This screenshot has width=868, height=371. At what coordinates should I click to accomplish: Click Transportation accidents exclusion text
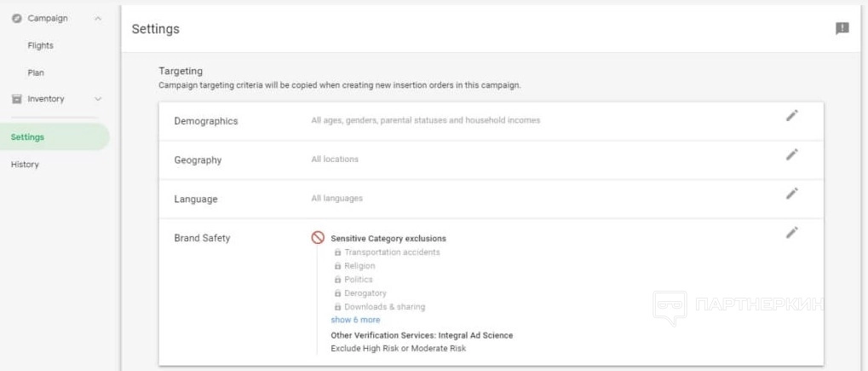(x=392, y=252)
